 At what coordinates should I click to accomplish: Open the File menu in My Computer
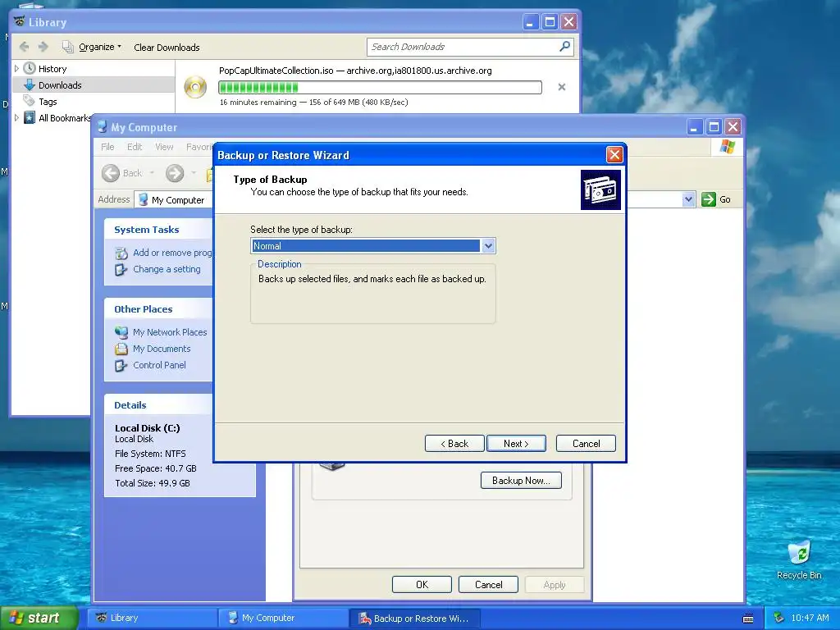point(107,147)
